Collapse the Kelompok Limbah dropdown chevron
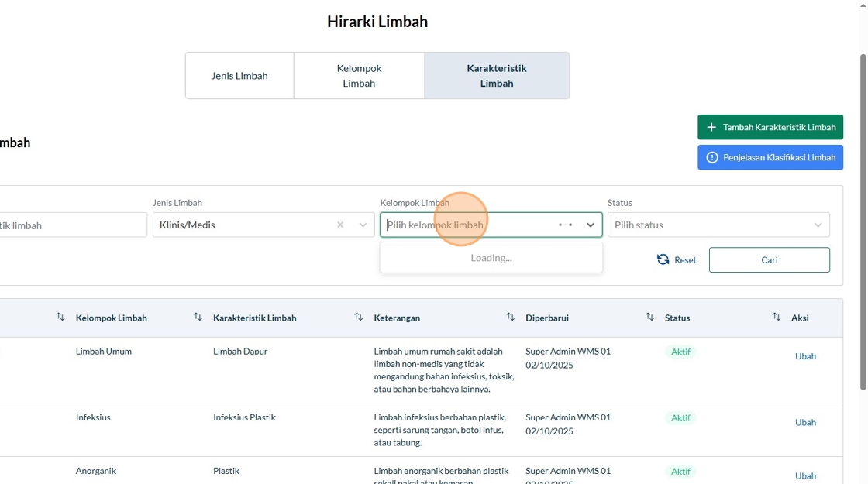This screenshot has height=484, width=868. (591, 225)
